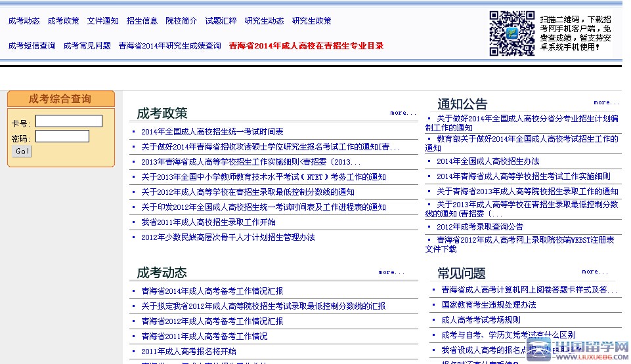631x364 pixels.
Task: Select 招生信息 in top navigation
Action: (x=142, y=21)
